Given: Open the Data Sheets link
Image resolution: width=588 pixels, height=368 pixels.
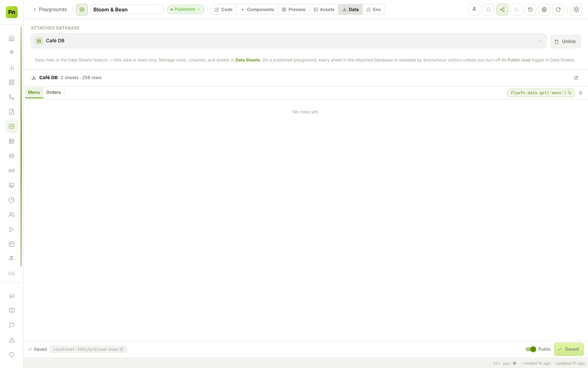Looking at the screenshot, I should coord(248,60).
